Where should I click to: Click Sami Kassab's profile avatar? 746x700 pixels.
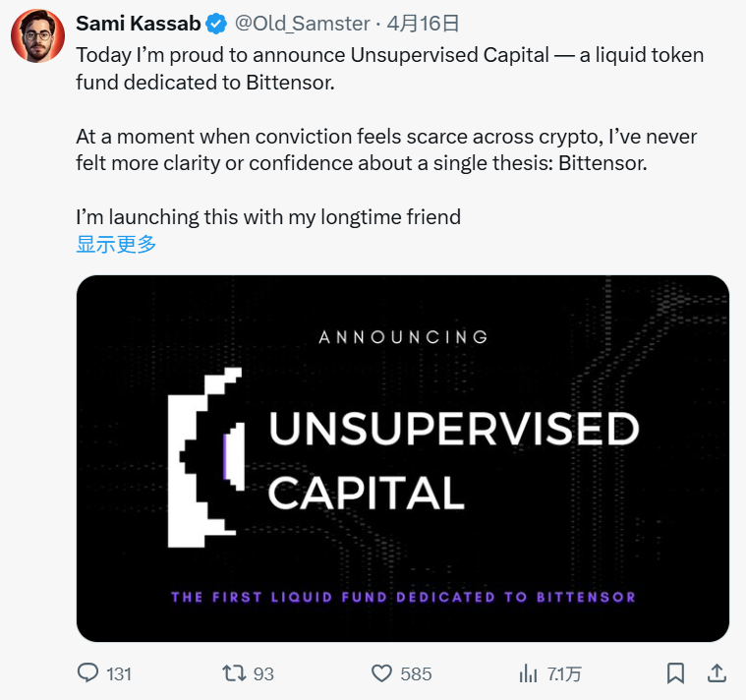click(37, 37)
